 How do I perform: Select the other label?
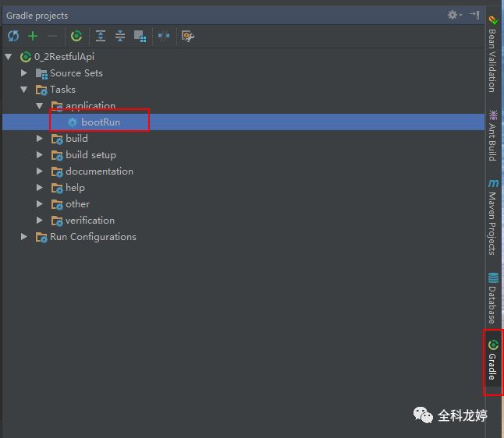78,204
